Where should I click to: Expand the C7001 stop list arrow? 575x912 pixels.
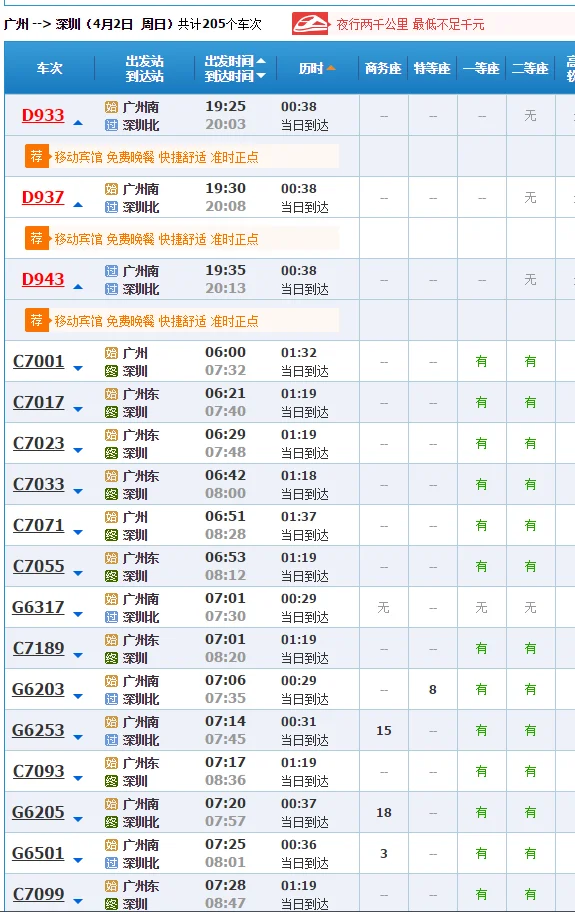pyautogui.click(x=78, y=368)
